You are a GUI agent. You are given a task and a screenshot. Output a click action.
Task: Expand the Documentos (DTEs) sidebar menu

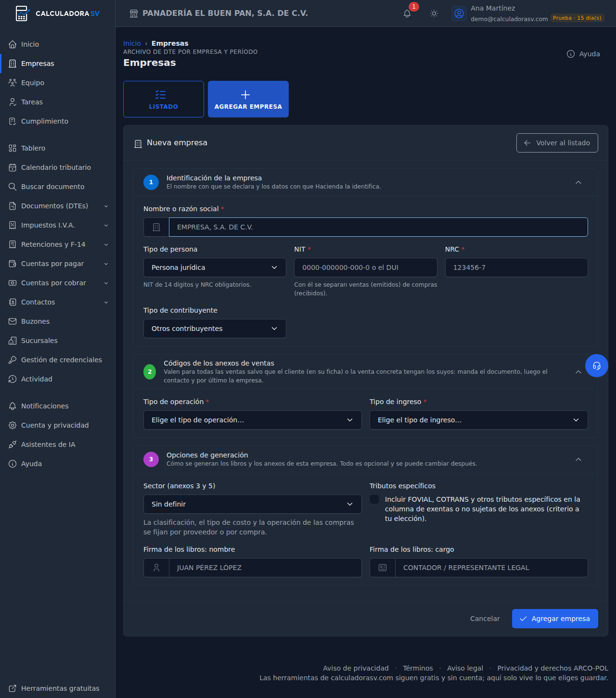pos(58,206)
